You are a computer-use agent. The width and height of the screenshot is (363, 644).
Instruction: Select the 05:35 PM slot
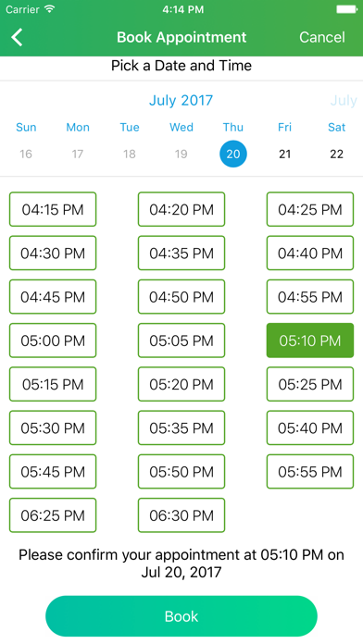(181, 428)
